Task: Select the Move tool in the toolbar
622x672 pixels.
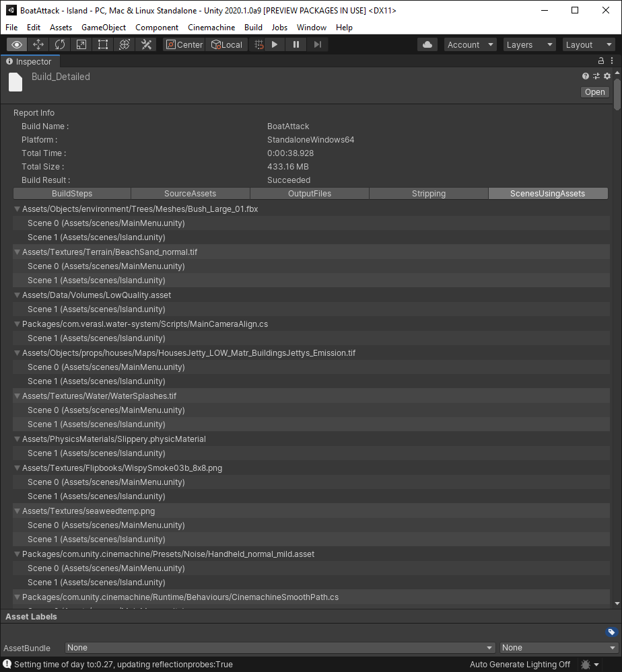Action: pyautogui.click(x=38, y=44)
